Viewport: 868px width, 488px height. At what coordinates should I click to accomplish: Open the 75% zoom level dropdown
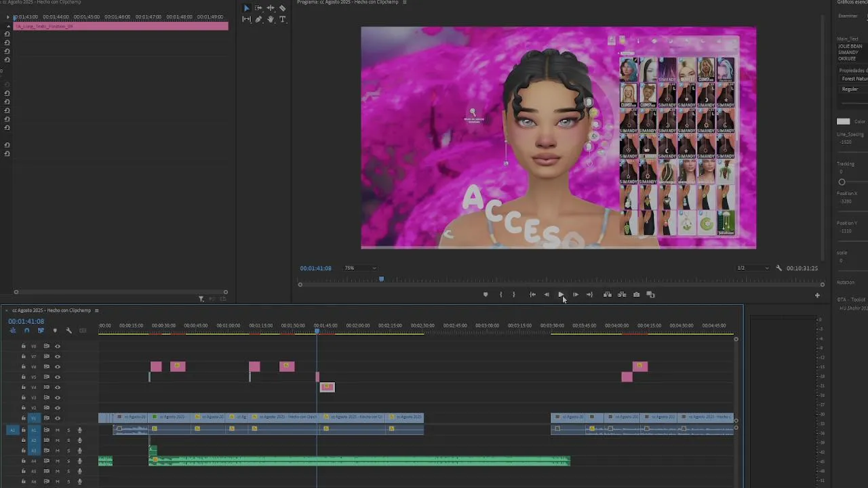click(360, 268)
